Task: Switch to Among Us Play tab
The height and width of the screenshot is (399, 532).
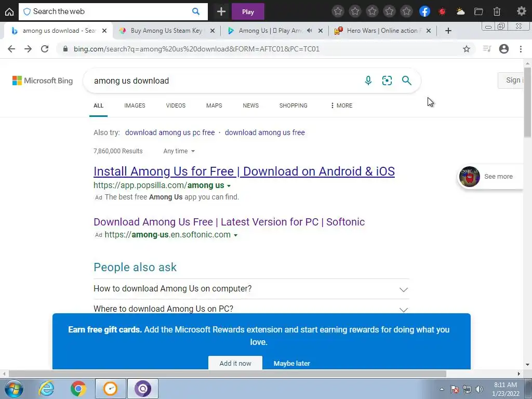Action: pos(270,31)
